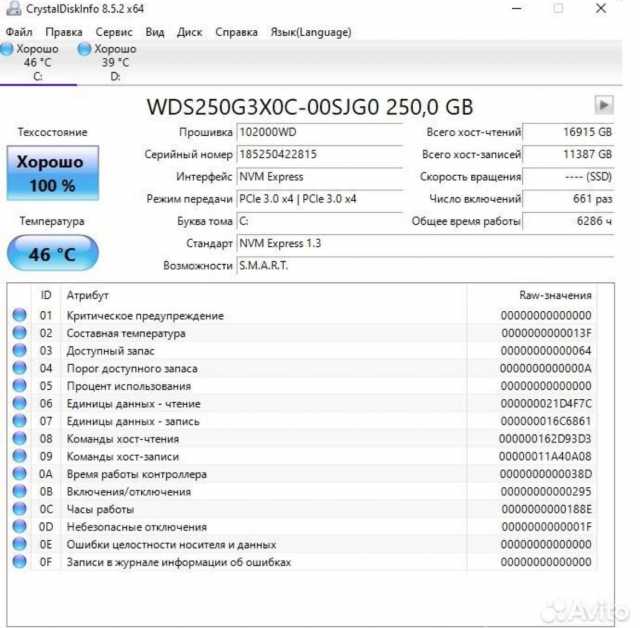Click status icon for Команды хост-чтения row
The image size is (640, 628).
click(x=19, y=438)
